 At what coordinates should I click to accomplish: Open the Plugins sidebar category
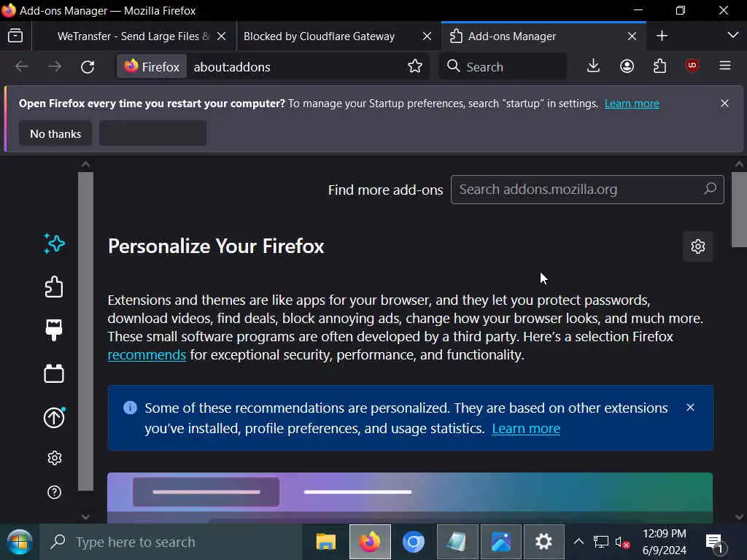click(54, 373)
